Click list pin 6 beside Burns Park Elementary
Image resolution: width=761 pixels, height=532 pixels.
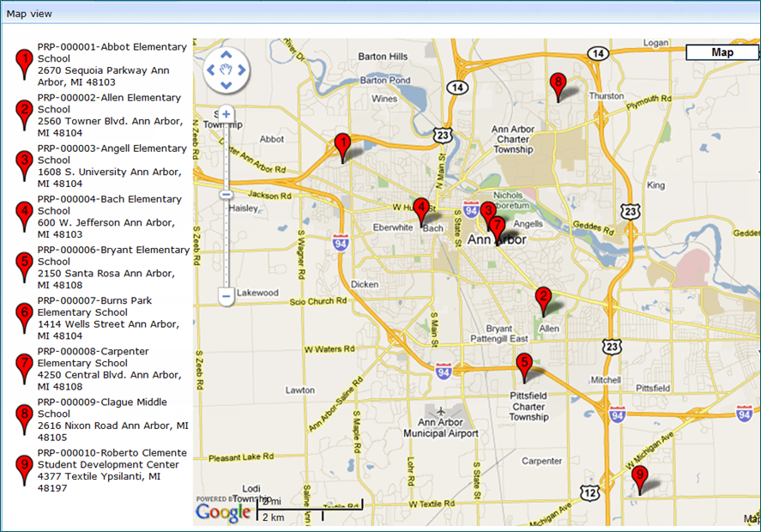coord(24,318)
